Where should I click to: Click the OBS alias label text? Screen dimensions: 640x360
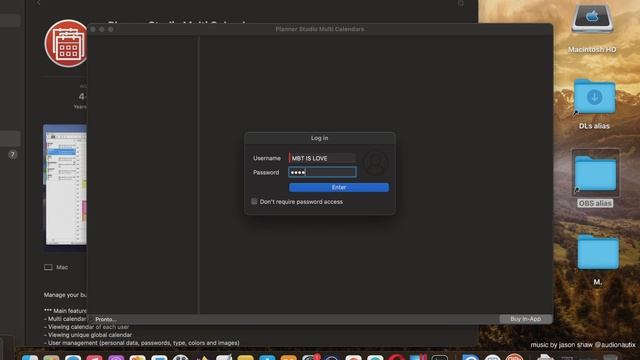click(x=595, y=203)
